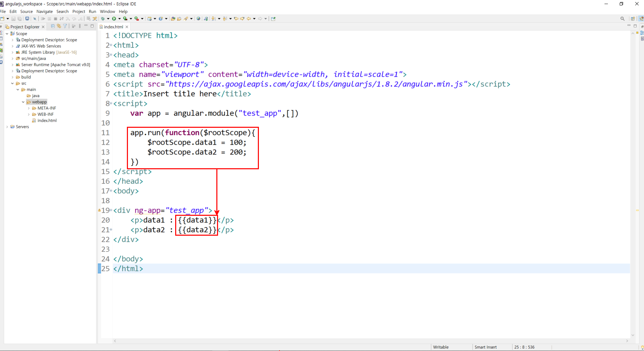Screen dimensions: 644x351
Task: Click the Last Edit Location icon
Action: tap(236, 19)
